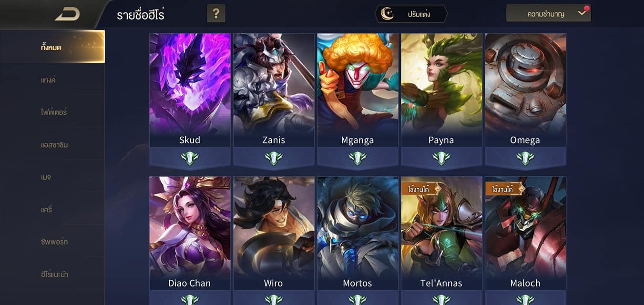Click the mastery badge under Payna
Viewport: 644px width, 305px height.
441,158
